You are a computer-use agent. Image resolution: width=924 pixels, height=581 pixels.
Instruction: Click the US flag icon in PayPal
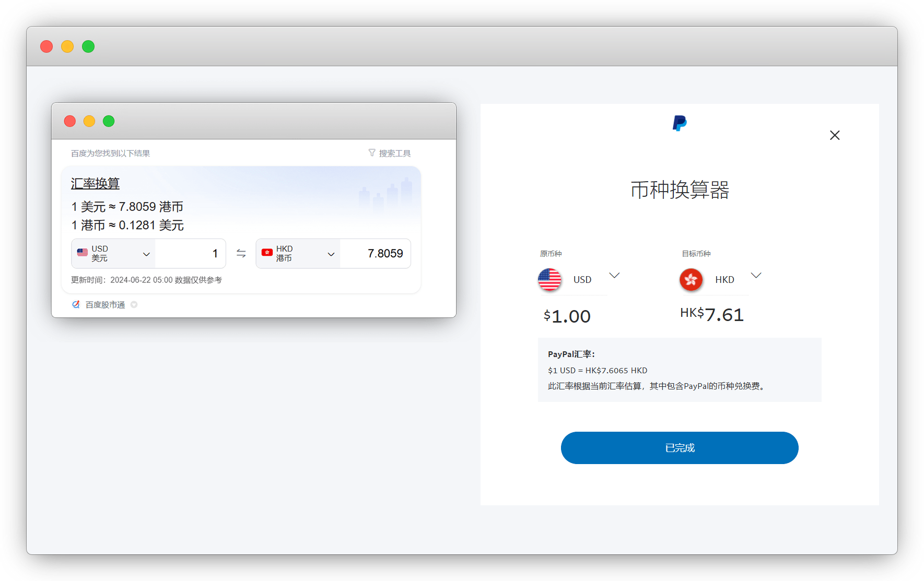coord(549,280)
